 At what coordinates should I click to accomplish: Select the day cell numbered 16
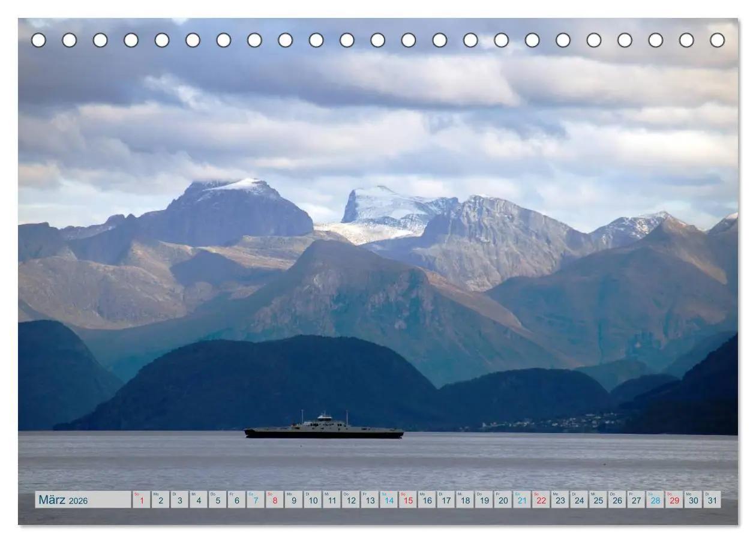(x=427, y=500)
